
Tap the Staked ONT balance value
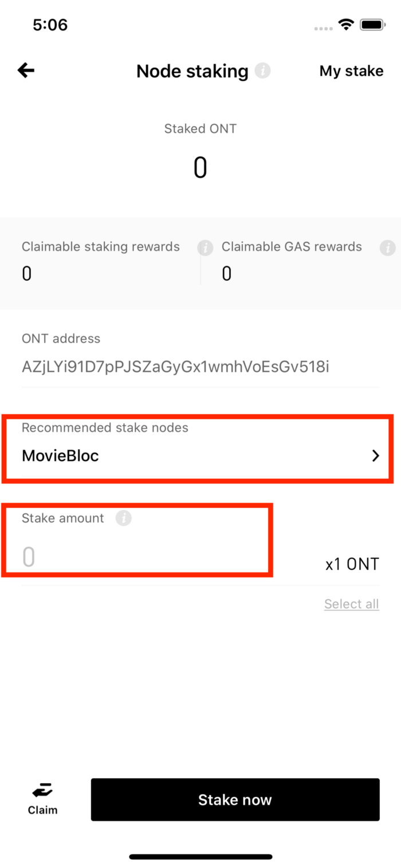click(200, 168)
